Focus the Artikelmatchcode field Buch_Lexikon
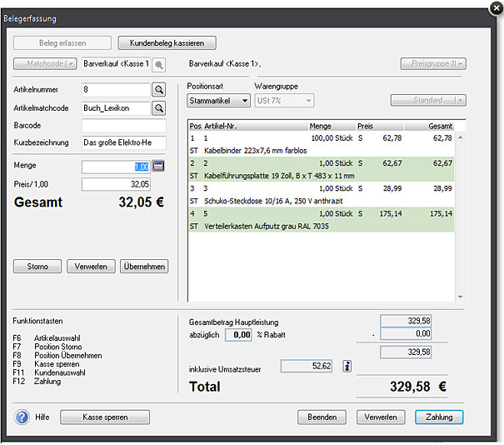This screenshot has height=445, width=504. pos(116,108)
